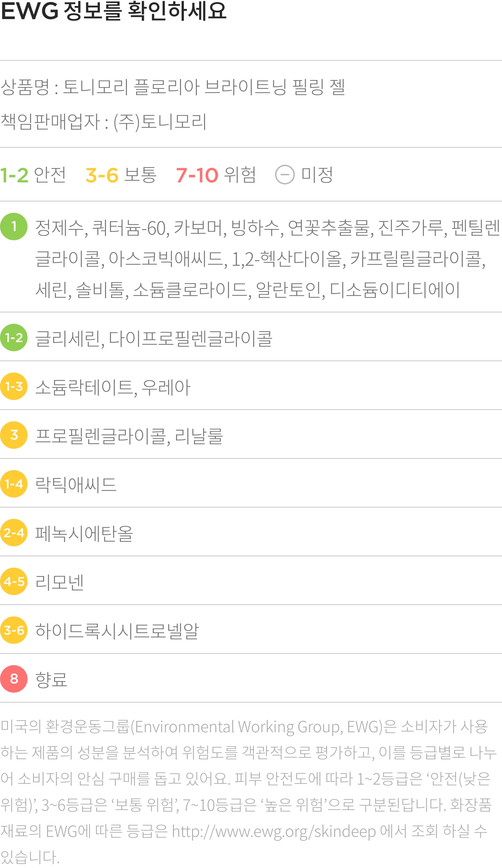Viewport: 502px width, 868px height.
Task: Click the yellow grade 3 badge
Action: [x=14, y=435]
